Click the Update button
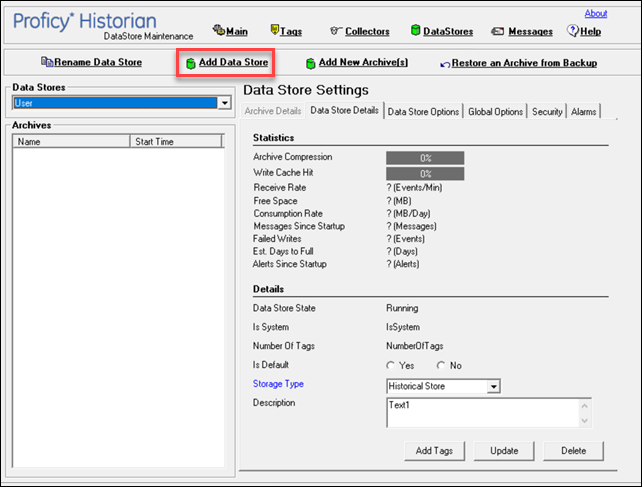Image resolution: width=642 pixels, height=487 pixels. pos(504,451)
